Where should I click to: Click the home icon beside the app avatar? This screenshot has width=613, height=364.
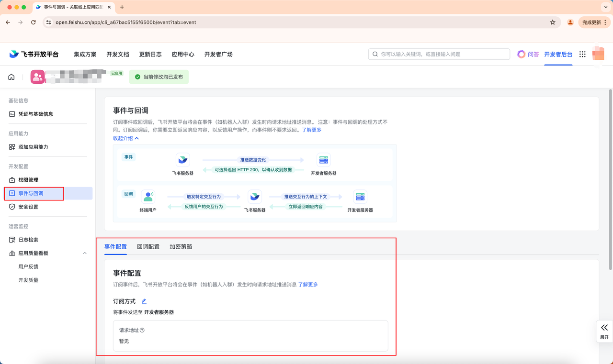point(11,77)
